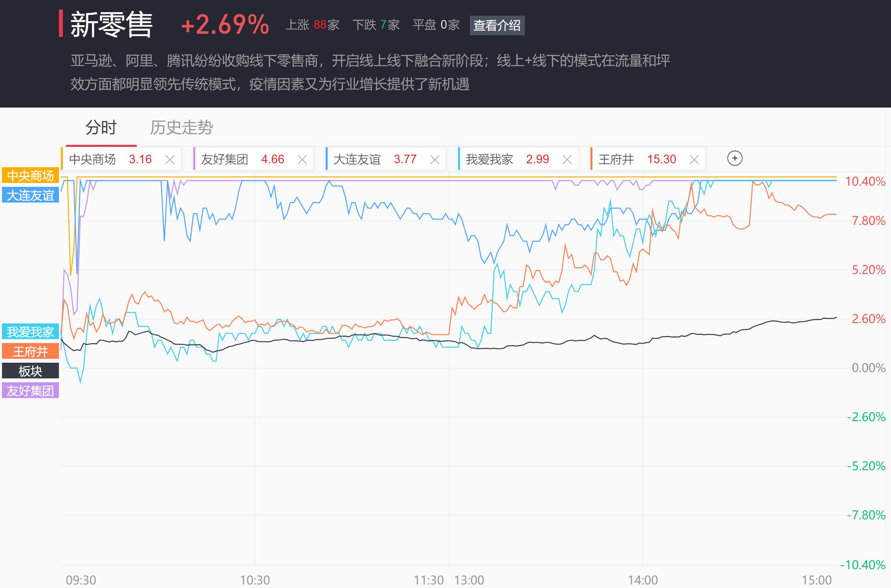Toggle the 大连友谊 legend label
This screenshot has height=588, width=891.
30,195
